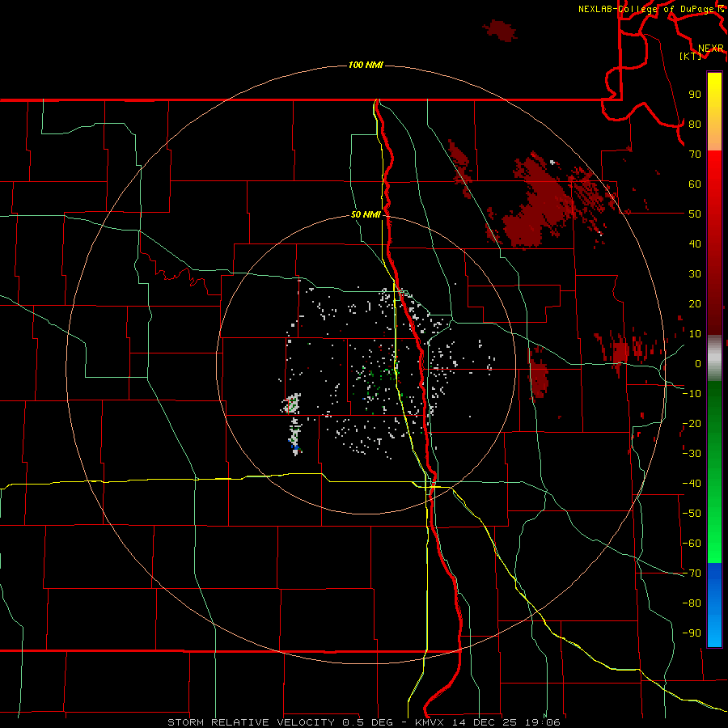This screenshot has height=728, width=728.
Task: Click the 0.5 DEG elevation text in caption
Action: tap(367, 722)
